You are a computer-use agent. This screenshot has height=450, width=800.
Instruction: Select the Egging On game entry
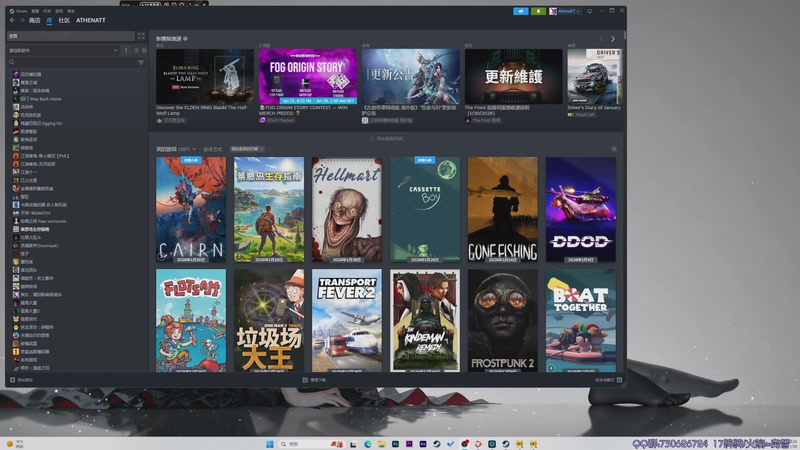[38, 123]
